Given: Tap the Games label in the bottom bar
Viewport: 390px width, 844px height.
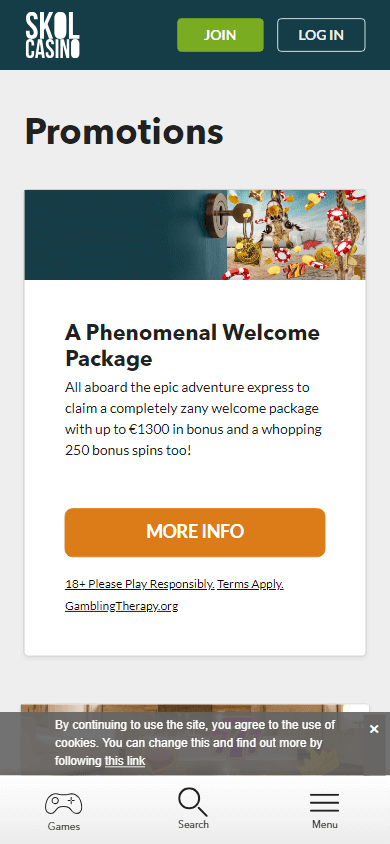Looking at the screenshot, I should (x=63, y=826).
